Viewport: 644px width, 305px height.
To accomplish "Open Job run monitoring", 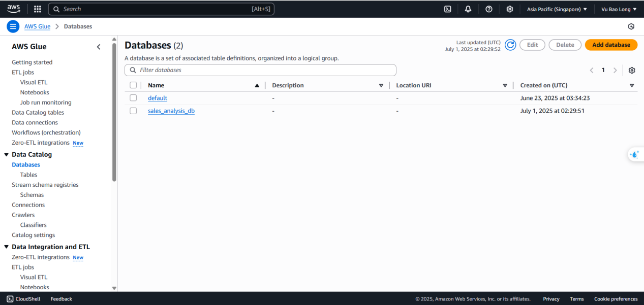I will pos(46,103).
